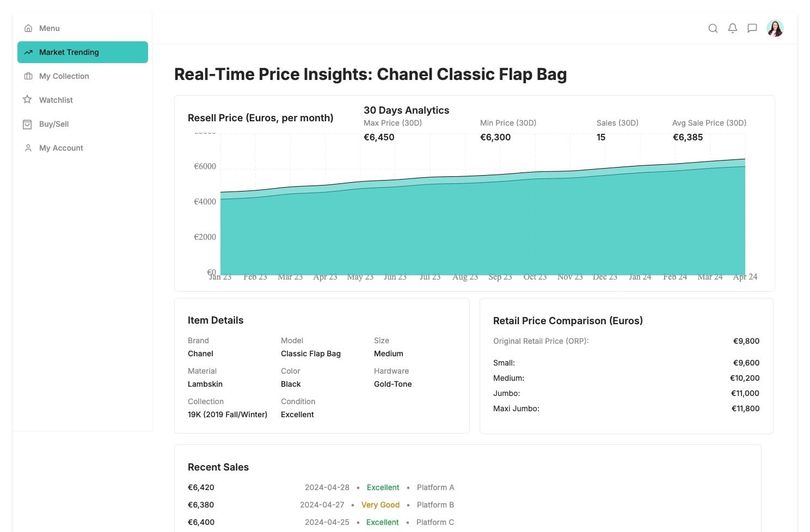Open My Account page
The height and width of the screenshot is (532, 810).
[83, 148]
